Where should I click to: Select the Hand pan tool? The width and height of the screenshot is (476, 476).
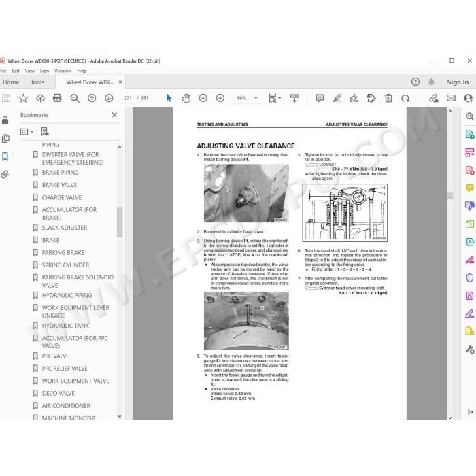(186, 98)
